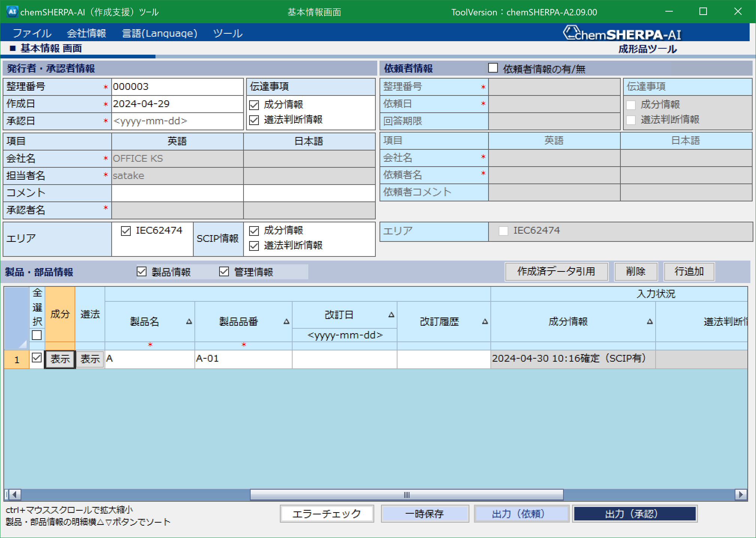Sort rows by 改訂日 triangle icon

[x=391, y=314]
